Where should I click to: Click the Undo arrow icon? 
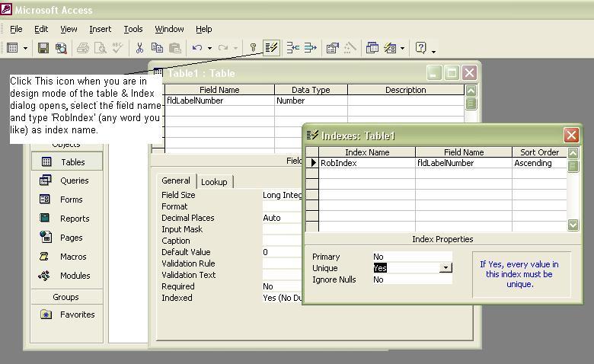196,48
